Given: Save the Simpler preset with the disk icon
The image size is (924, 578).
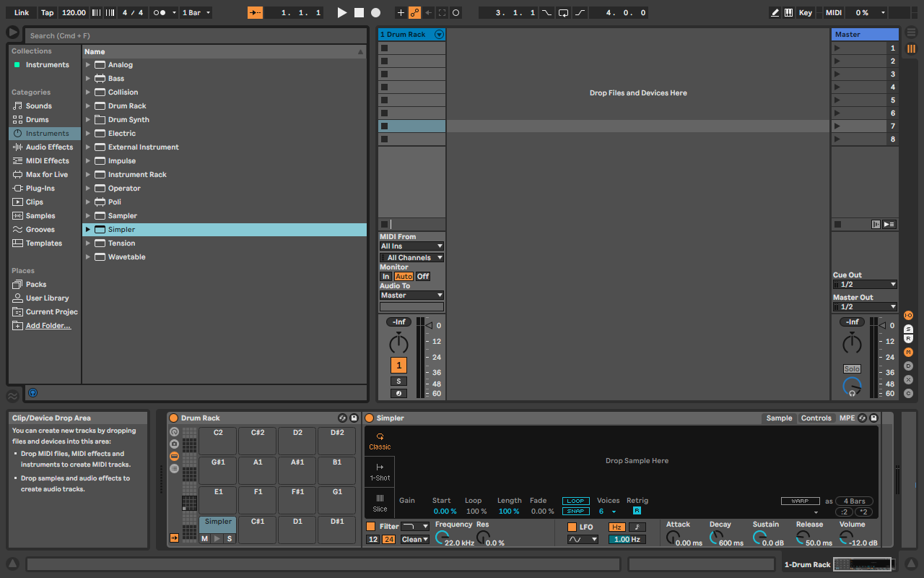Looking at the screenshot, I should pyautogui.click(x=873, y=418).
